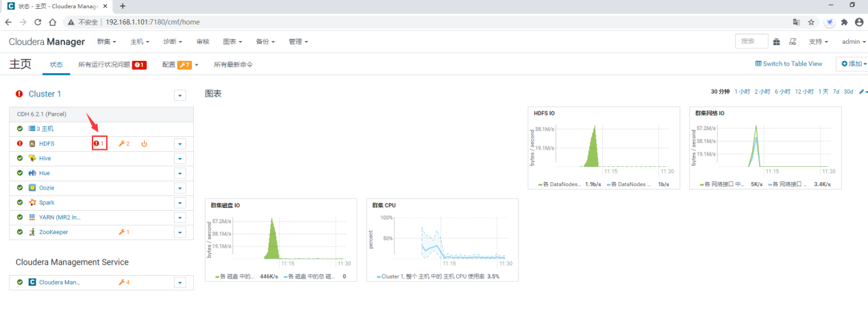
Task: Open the chart edit pencil dropdown
Action: pyautogui.click(x=863, y=91)
